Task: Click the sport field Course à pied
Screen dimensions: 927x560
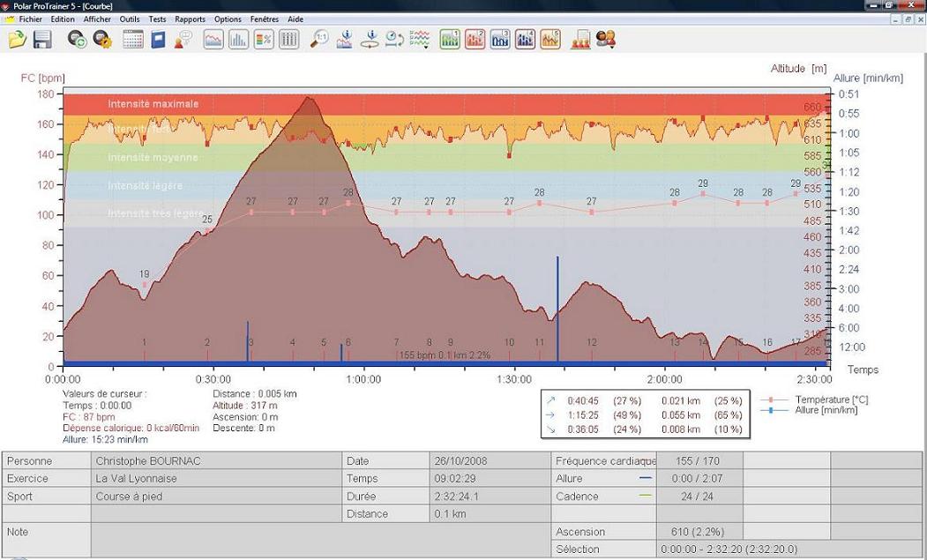Action: pos(129,497)
